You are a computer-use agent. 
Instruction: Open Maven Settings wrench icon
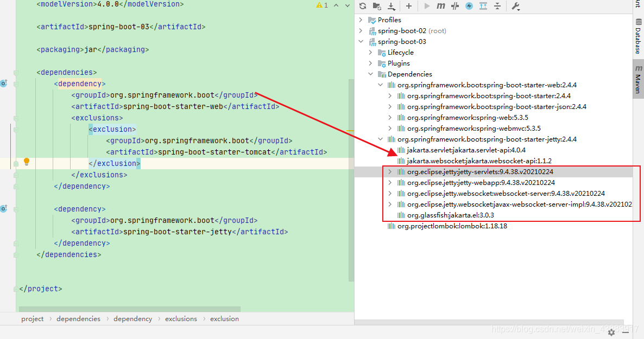515,6
